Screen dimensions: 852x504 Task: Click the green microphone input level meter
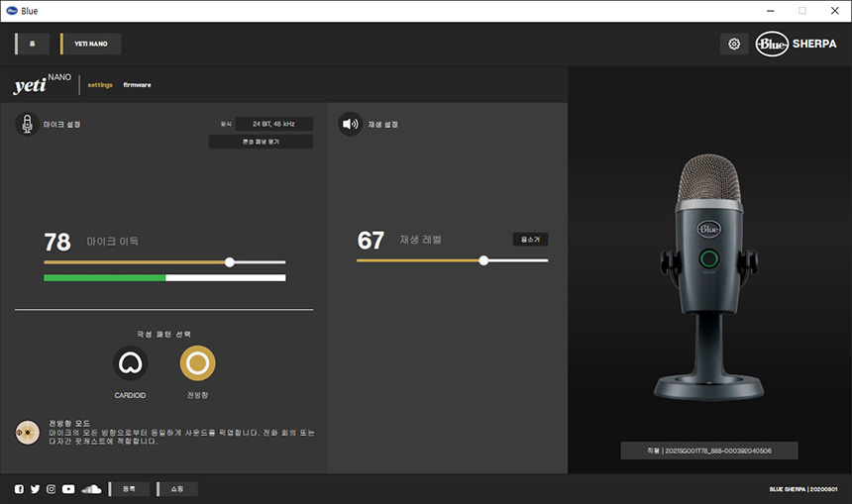coord(164,278)
